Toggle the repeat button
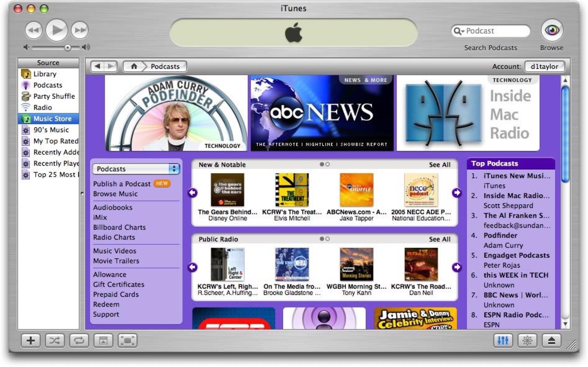 pos(79,341)
